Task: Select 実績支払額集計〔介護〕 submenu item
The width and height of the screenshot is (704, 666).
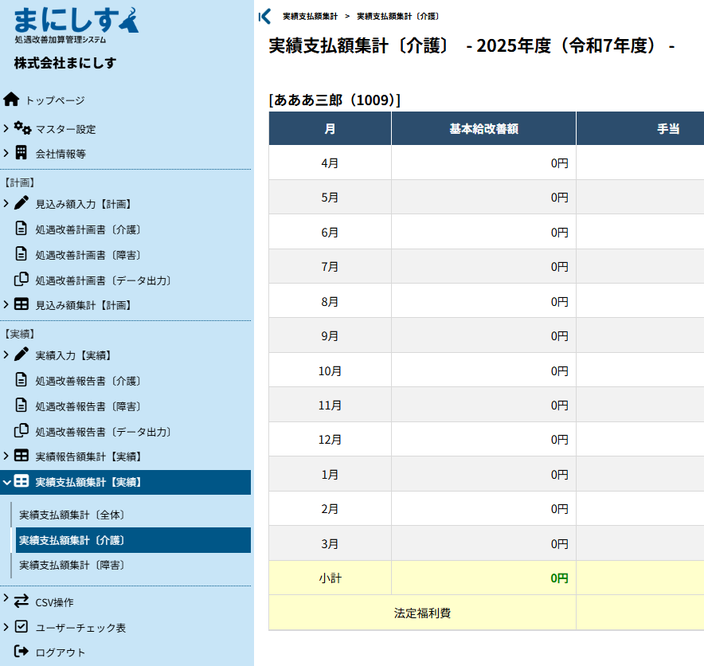Action: pos(133,540)
